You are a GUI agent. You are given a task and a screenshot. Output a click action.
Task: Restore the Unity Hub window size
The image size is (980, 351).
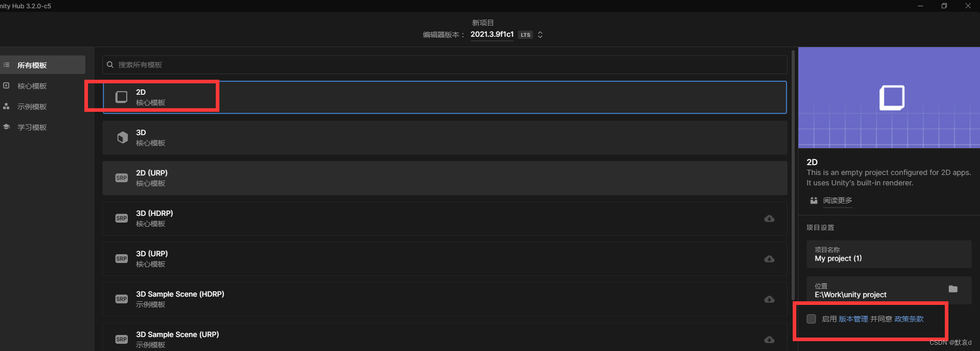coord(944,6)
